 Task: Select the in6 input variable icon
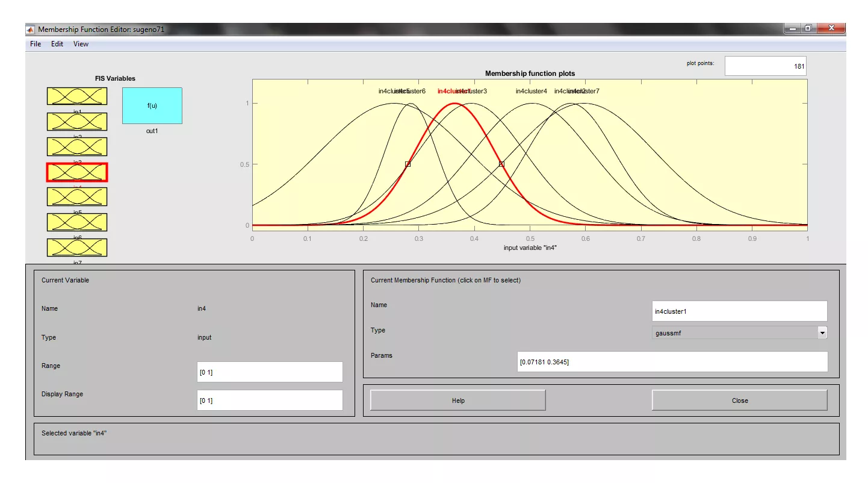pyautogui.click(x=77, y=222)
